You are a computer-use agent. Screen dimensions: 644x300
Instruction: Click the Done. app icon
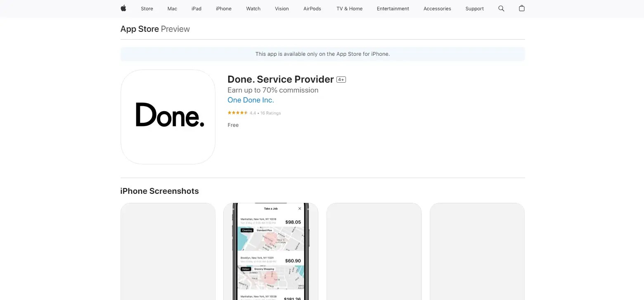(168, 117)
